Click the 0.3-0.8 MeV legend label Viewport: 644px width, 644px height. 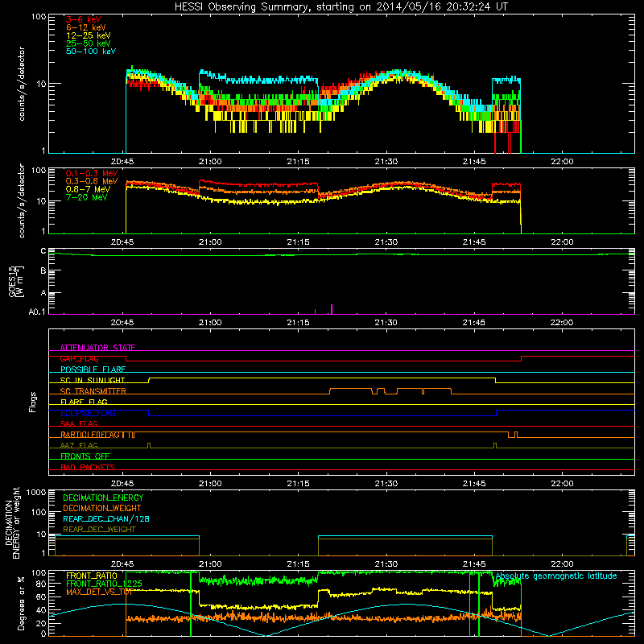(92, 181)
